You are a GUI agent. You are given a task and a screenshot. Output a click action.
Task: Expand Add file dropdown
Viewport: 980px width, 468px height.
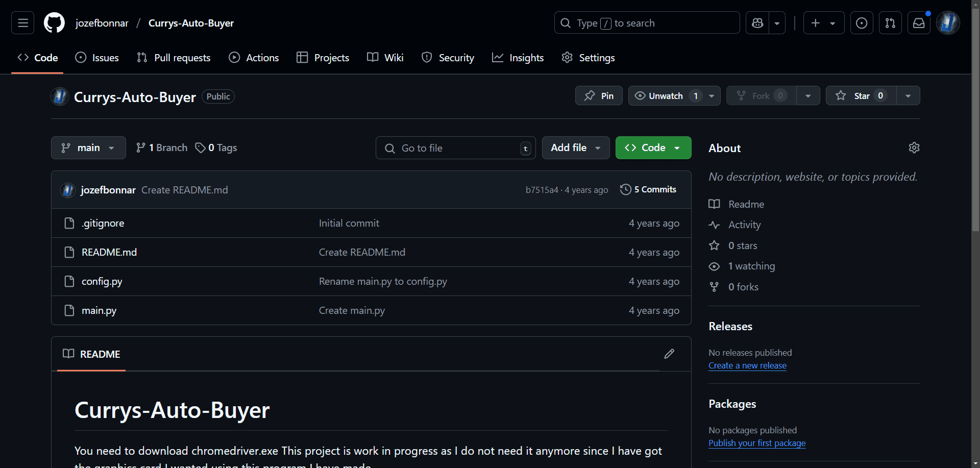pos(576,147)
